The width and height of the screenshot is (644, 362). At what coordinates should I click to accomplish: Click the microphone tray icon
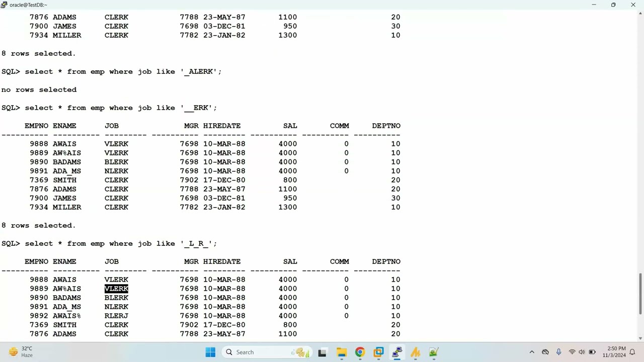pyautogui.click(x=558, y=352)
